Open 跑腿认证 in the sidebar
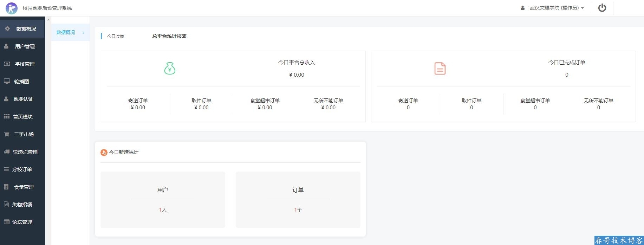The height and width of the screenshot is (245, 644). tap(23, 99)
